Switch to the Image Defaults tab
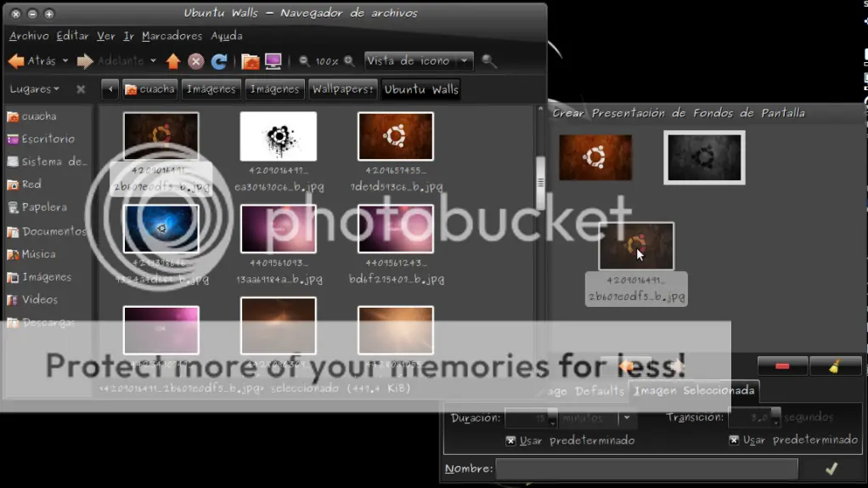The height and width of the screenshot is (488, 868). (x=586, y=391)
